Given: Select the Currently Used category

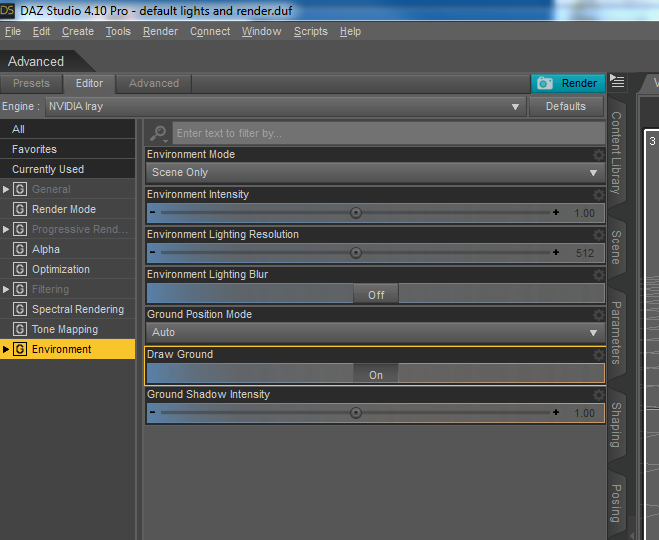Looking at the screenshot, I should tap(67, 169).
